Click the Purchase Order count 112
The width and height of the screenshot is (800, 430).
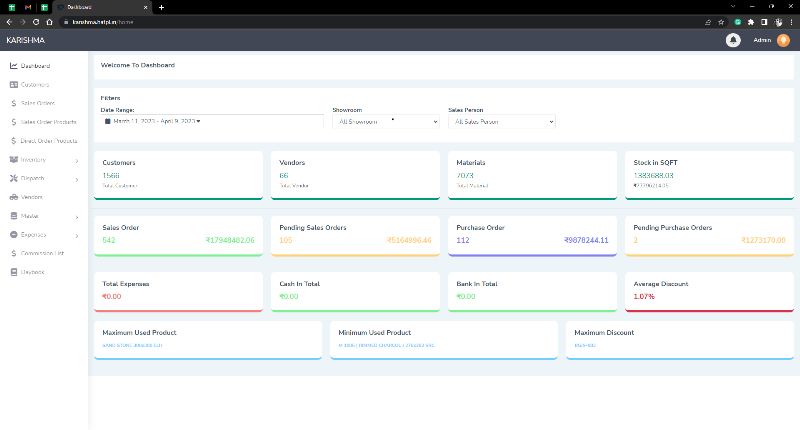pyautogui.click(x=463, y=240)
